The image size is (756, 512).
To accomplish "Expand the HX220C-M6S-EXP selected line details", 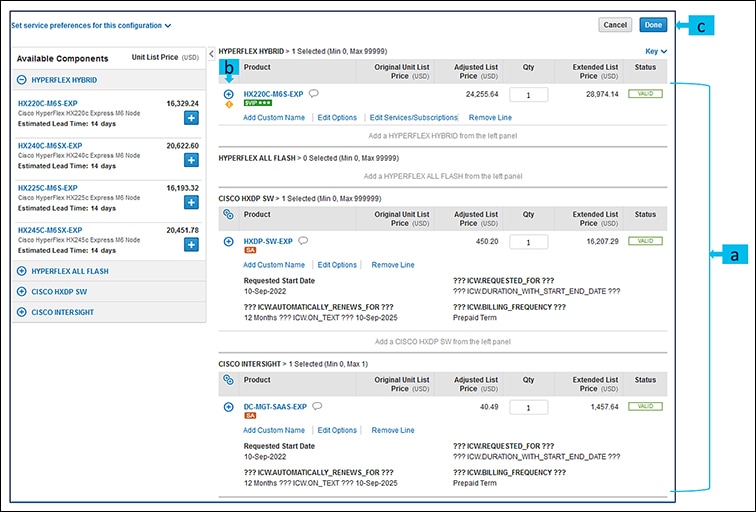I will pos(229,94).
